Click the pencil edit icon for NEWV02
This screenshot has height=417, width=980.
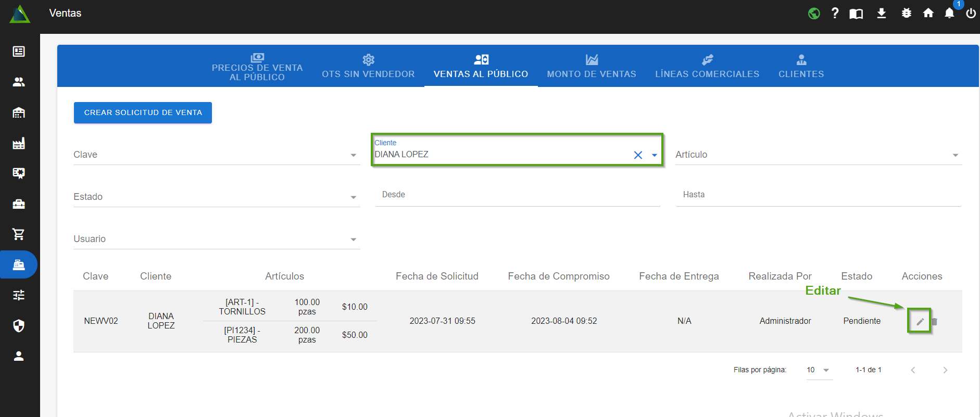pos(920,321)
